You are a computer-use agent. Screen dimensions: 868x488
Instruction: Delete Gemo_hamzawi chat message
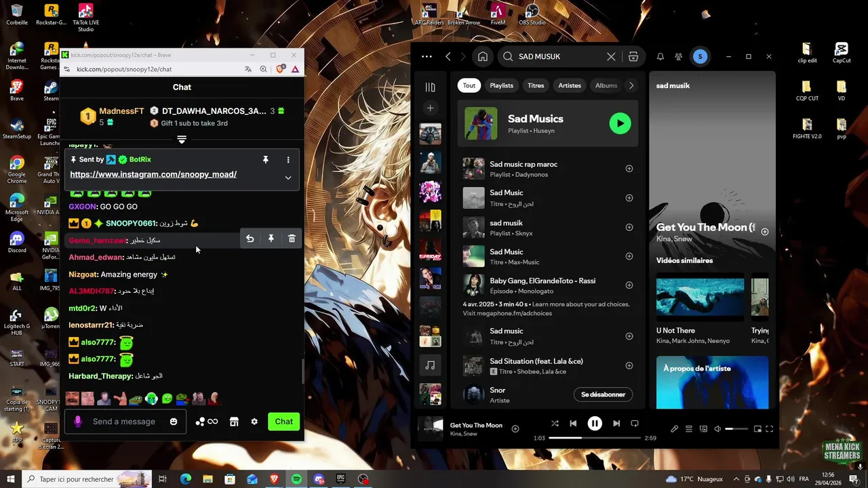point(292,239)
